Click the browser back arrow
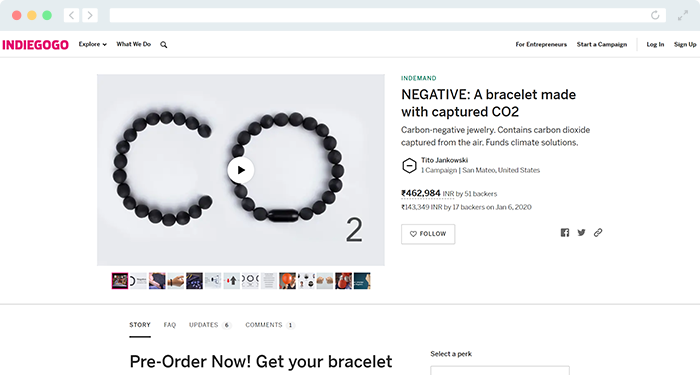Screen dimensions: 700x375 (71, 15)
